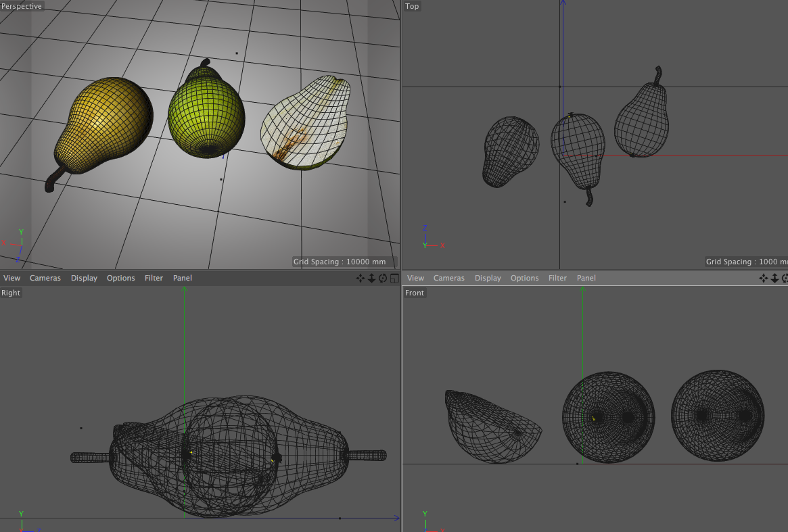Click the Top view Grid Spacing 1000 readout
This screenshot has width=788, height=532.
tap(746, 262)
